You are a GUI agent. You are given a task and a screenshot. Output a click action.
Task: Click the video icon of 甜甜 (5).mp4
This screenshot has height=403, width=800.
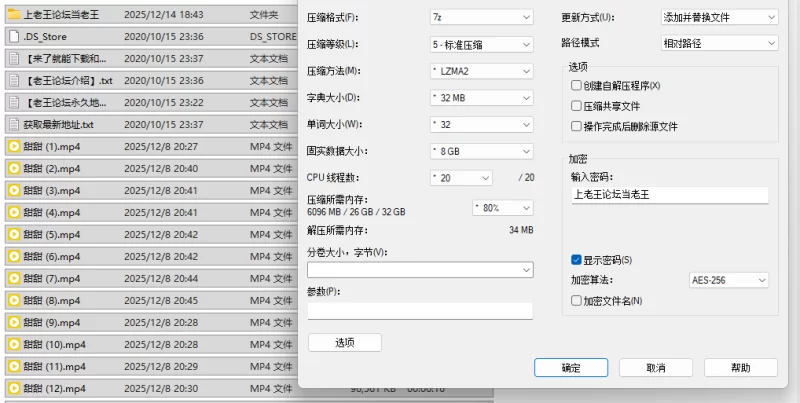(14, 235)
